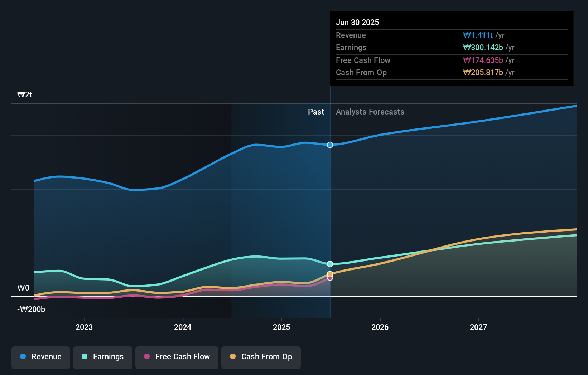Click the Jun 30 2025 tooltip header
The width and height of the screenshot is (588, 375).
(x=357, y=22)
